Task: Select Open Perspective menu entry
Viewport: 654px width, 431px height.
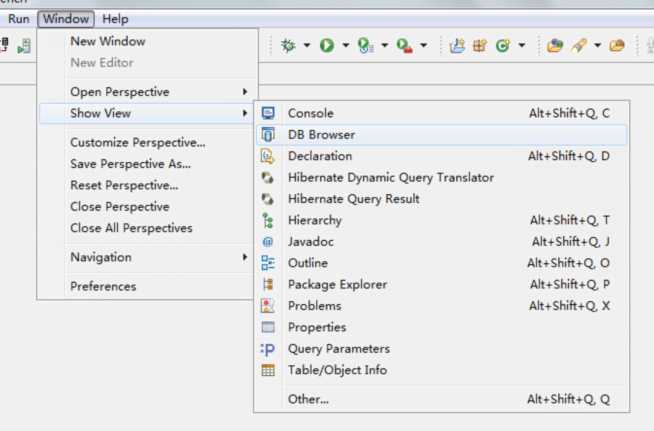Action: [x=148, y=91]
